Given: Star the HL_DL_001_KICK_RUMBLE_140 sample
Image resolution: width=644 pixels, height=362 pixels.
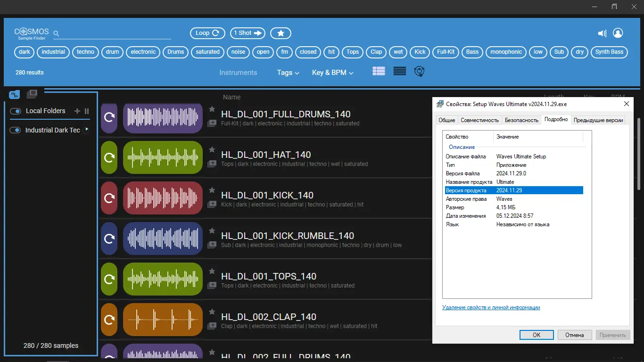Looking at the screenshot, I should coord(212,230).
